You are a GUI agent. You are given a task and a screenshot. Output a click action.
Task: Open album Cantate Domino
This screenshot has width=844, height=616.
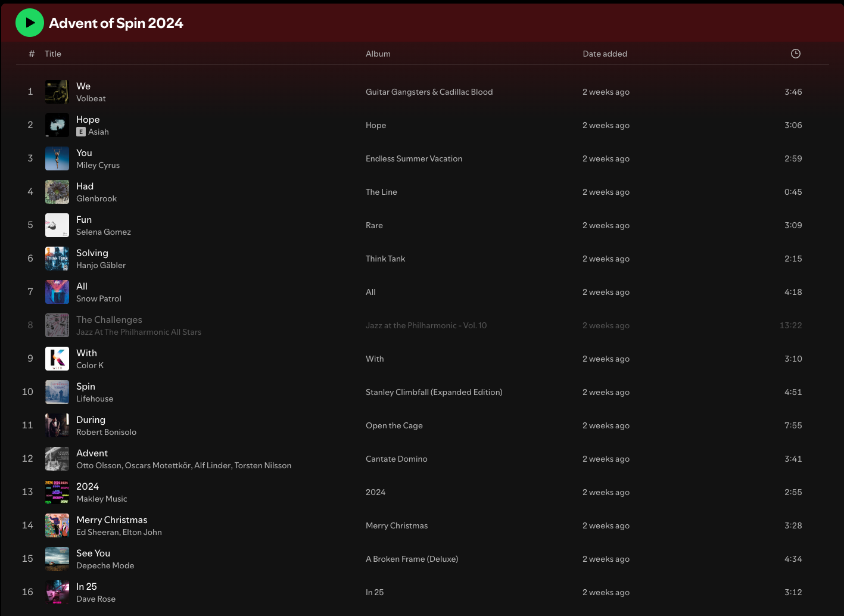pyautogui.click(x=397, y=459)
